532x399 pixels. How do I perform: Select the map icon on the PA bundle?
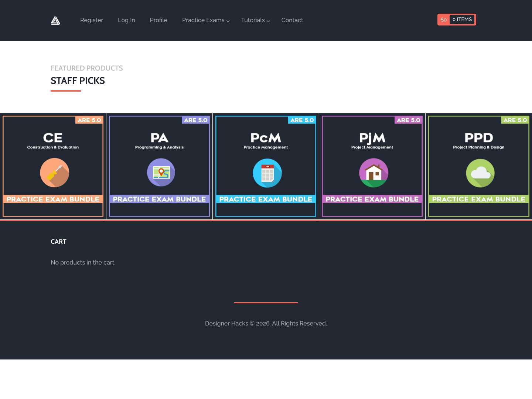pos(161,172)
